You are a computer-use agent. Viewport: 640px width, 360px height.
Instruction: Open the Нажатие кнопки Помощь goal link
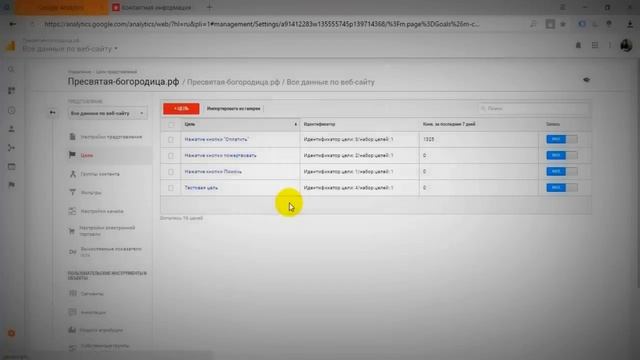coord(213,171)
